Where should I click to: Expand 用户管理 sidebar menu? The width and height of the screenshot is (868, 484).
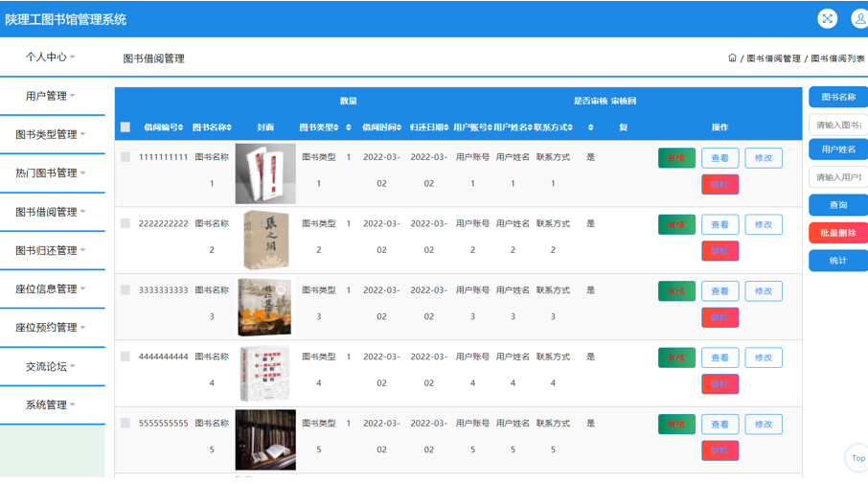click(51, 96)
